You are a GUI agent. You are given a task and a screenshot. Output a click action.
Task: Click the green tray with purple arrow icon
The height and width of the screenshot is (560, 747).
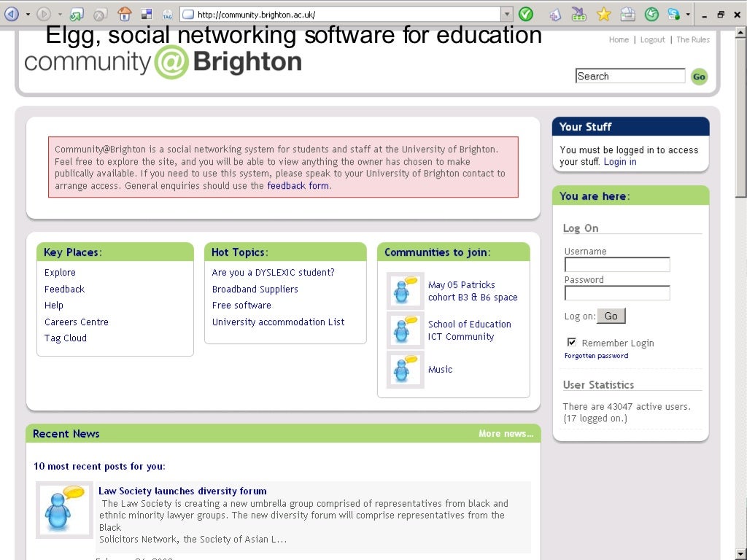click(x=578, y=15)
